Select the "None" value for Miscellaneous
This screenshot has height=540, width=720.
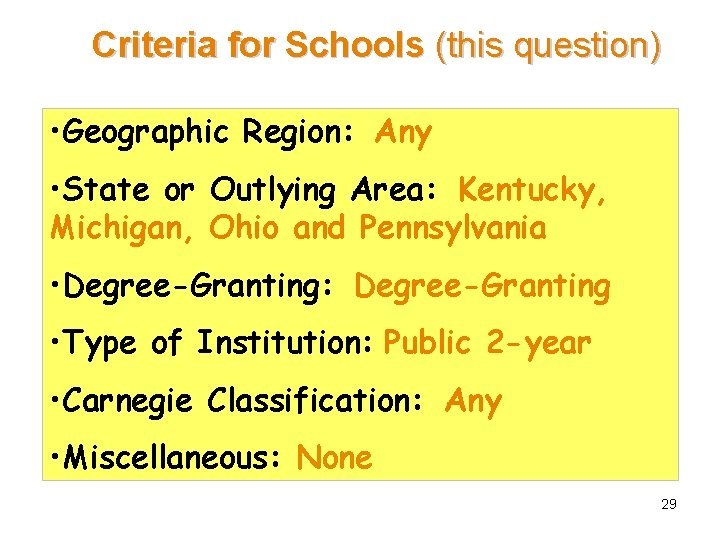(335, 458)
